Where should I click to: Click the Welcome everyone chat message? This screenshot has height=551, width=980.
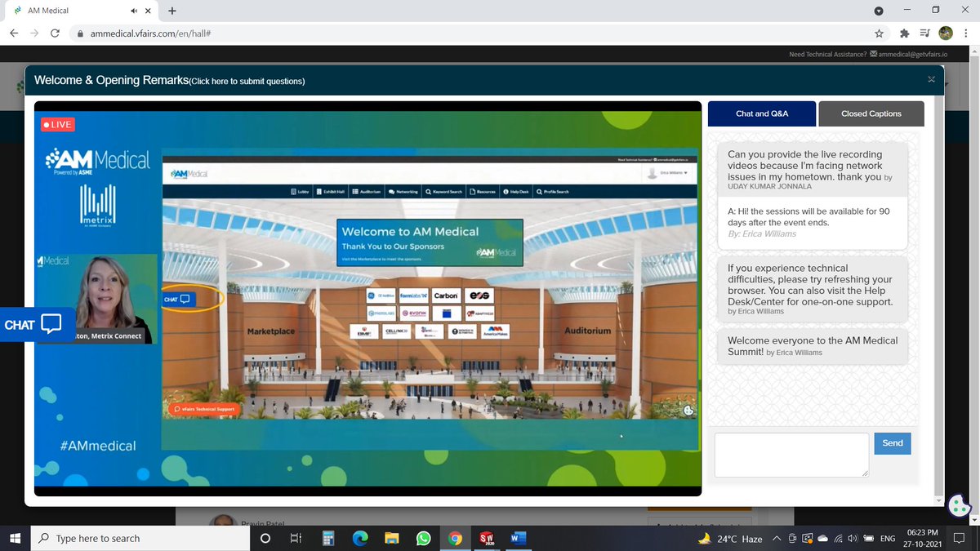click(x=812, y=345)
